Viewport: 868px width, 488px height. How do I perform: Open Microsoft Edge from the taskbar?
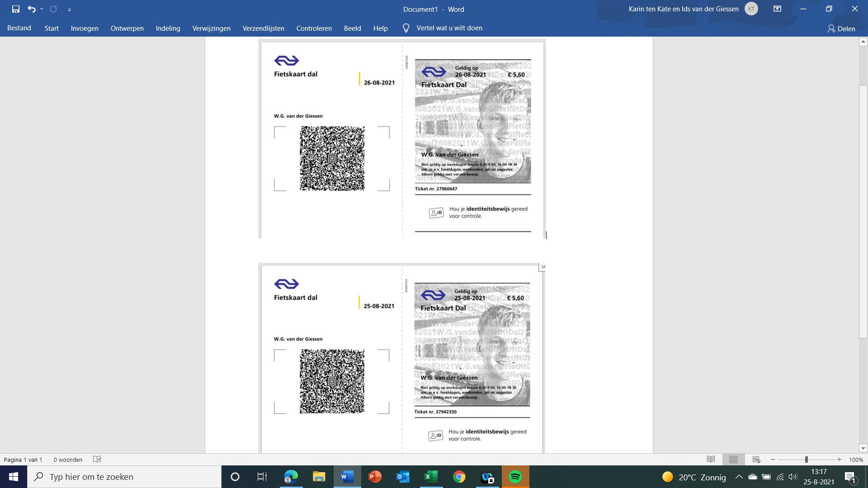(x=291, y=477)
